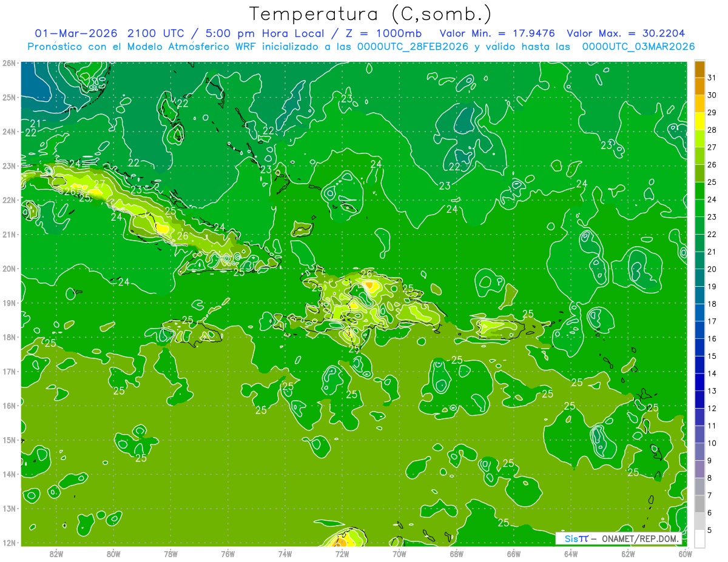The height and width of the screenshot is (562, 728).
Task: Select the date text "01-Mar-2026"
Action: (77, 33)
